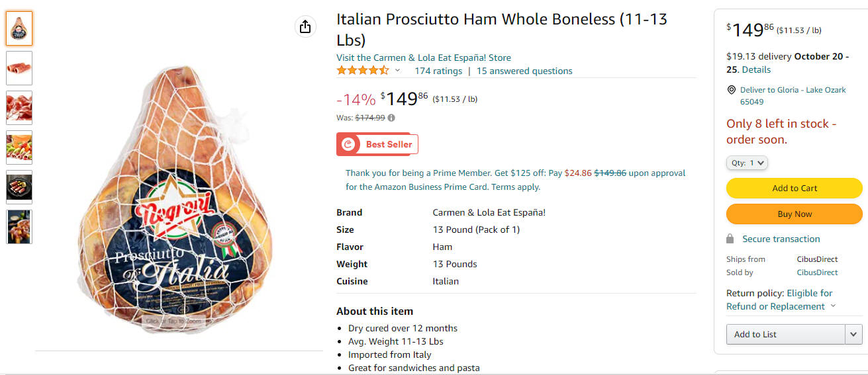Screen dimensions: 868x375
Task: Open the 174 ratings link
Action: [438, 71]
